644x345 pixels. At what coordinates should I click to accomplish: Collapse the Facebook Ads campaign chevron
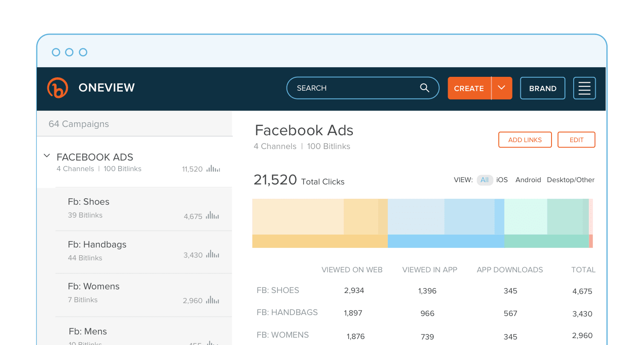coord(46,156)
